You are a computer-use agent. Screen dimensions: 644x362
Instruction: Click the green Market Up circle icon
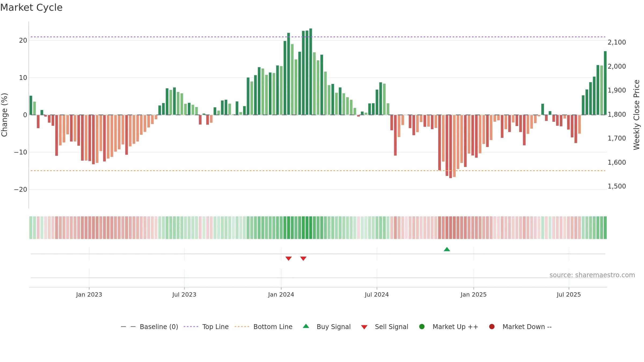pyautogui.click(x=422, y=327)
